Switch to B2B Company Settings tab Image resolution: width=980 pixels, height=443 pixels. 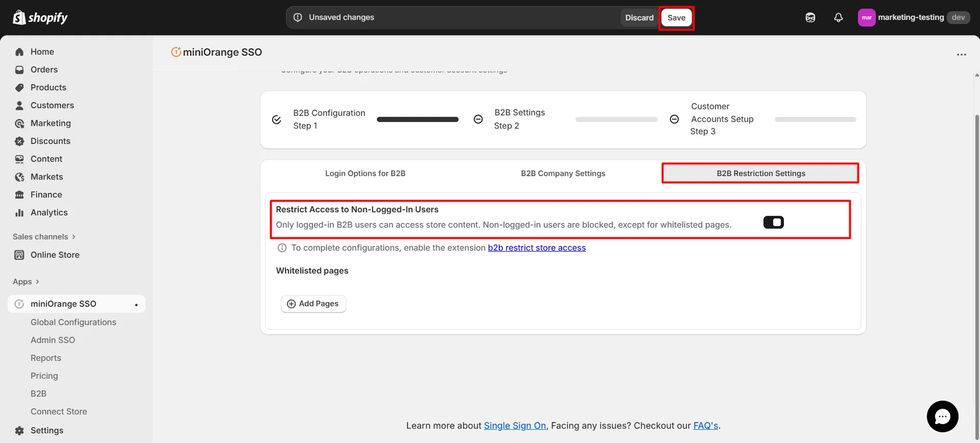563,174
